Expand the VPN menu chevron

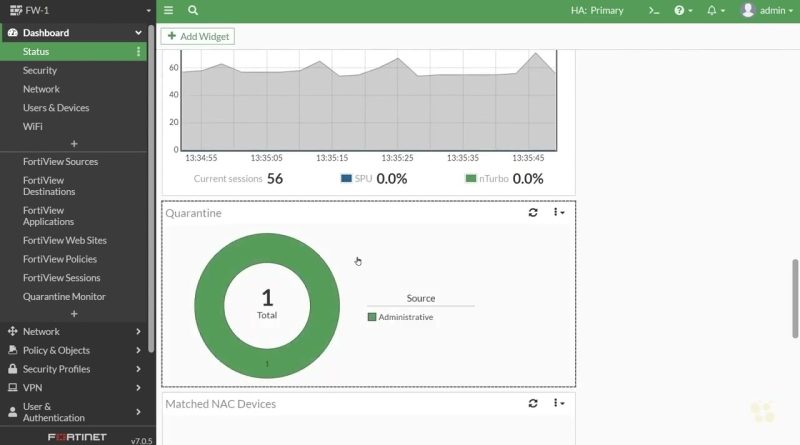tap(138, 388)
